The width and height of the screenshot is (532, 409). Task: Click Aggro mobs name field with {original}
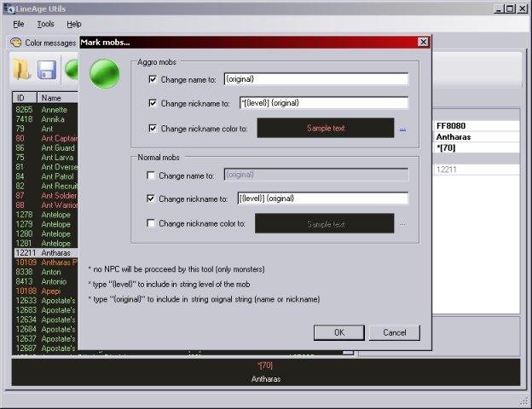316,79
